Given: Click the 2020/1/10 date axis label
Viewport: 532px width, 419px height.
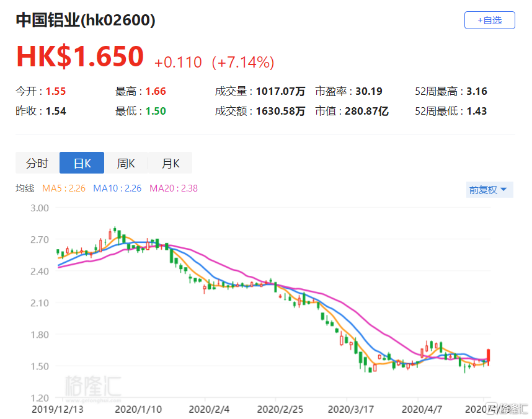Looking at the screenshot, I should (138, 410).
